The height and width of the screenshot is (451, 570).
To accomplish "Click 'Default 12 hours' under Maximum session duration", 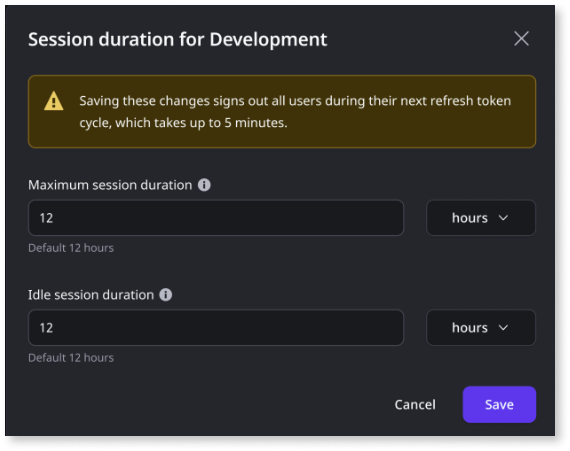I will (x=71, y=248).
